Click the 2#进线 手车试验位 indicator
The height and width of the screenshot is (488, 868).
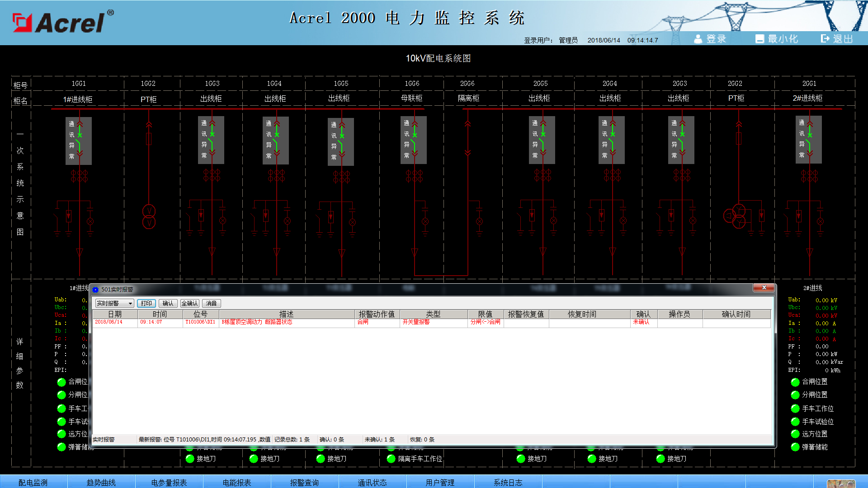(795, 422)
